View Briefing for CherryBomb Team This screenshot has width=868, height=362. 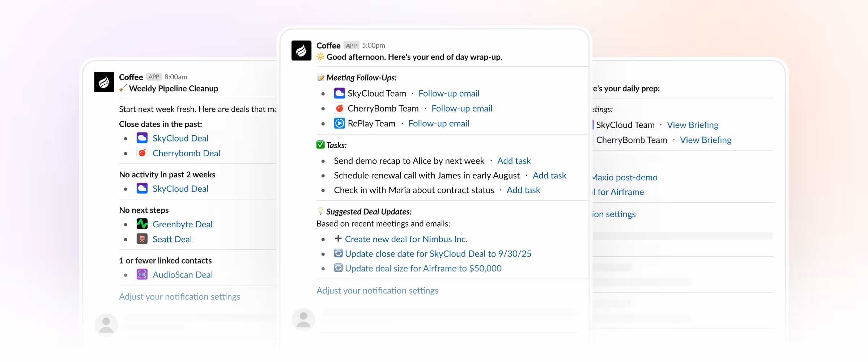(x=706, y=140)
